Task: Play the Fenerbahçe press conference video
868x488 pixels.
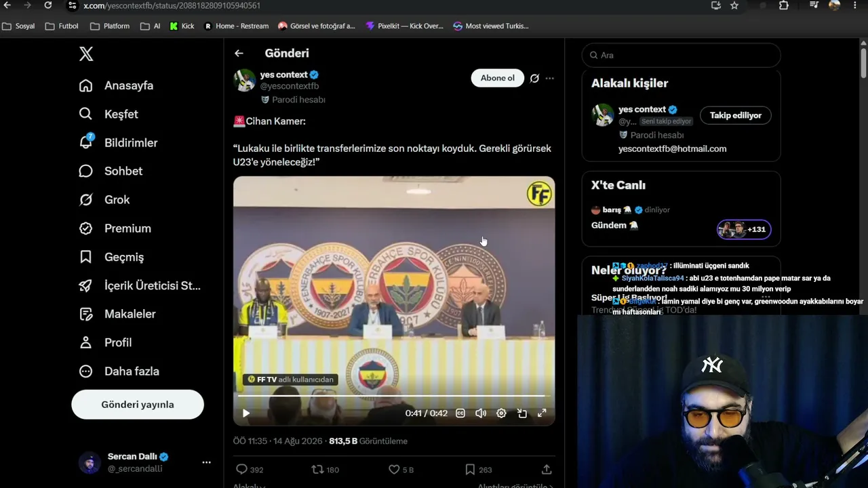Action: [x=246, y=413]
